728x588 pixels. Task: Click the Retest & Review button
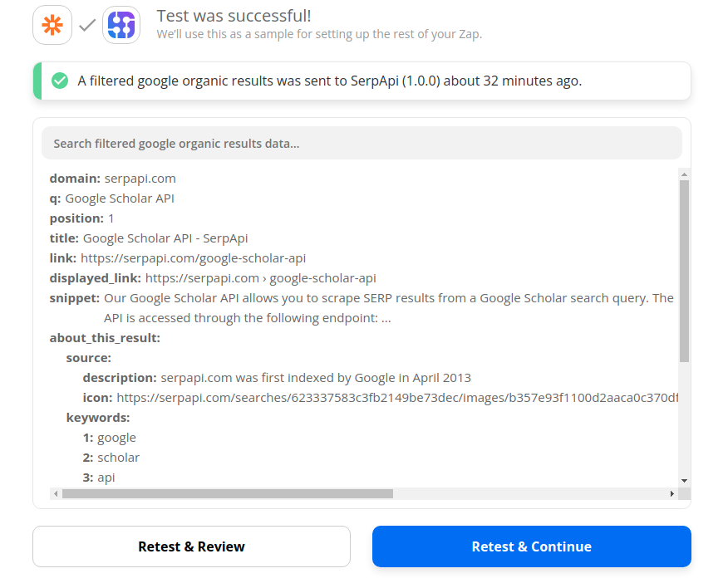pos(191,546)
